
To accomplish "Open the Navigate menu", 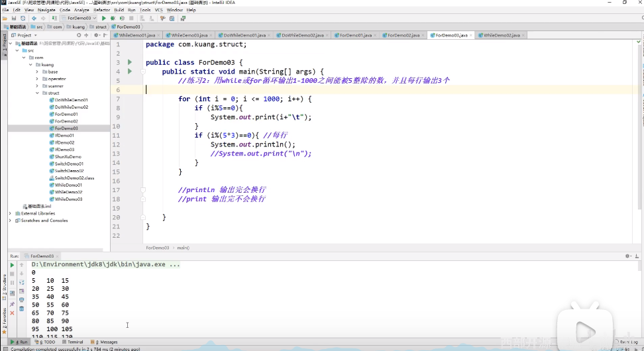I will pos(46,10).
